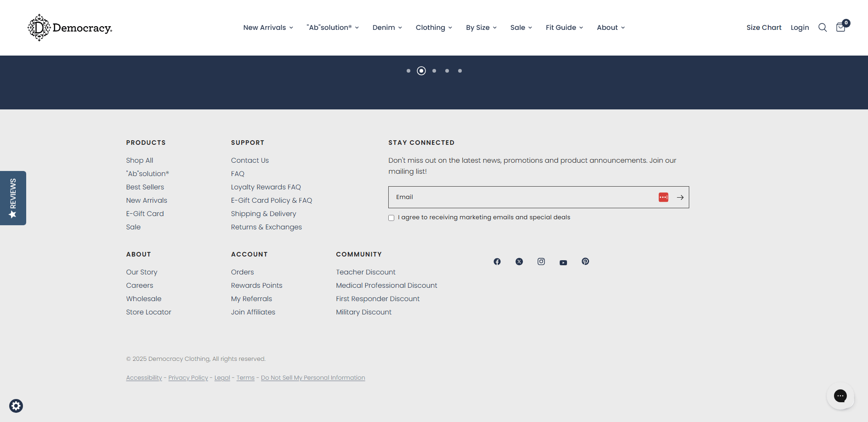This screenshot has height=422, width=868.
Task: Jump to the last carousel dot
Action: click(x=460, y=71)
